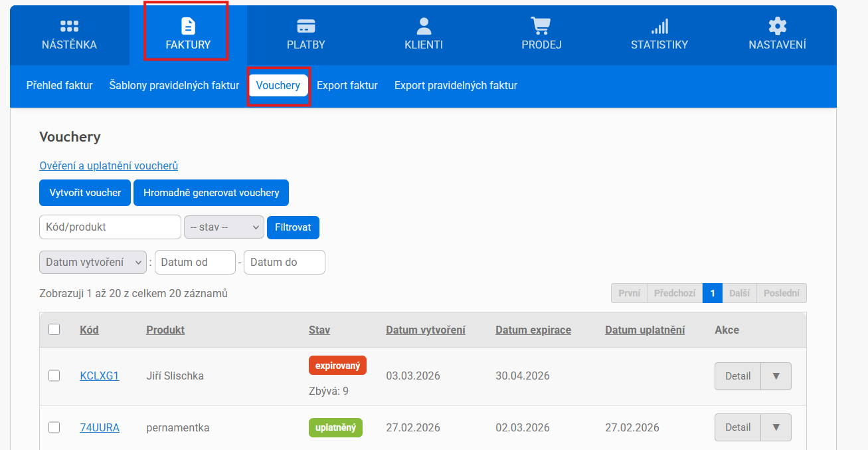Click the První pagination button
The width and height of the screenshot is (868, 450).
(629, 293)
